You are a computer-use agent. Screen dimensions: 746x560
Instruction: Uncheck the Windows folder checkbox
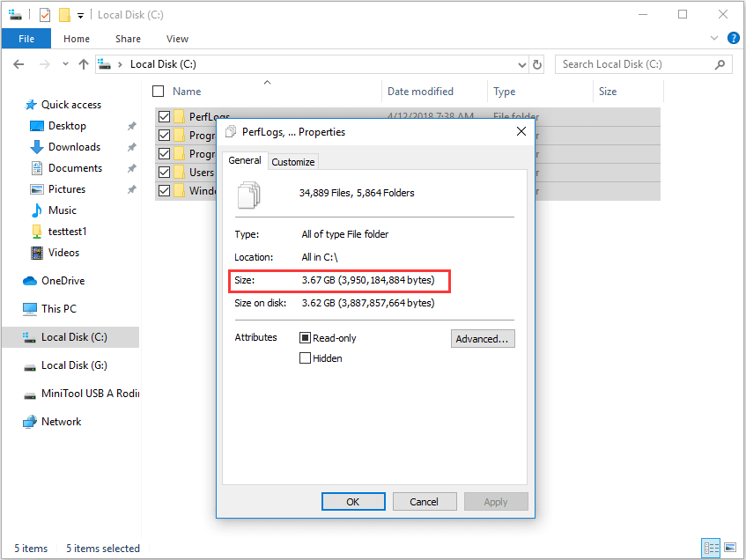pyautogui.click(x=164, y=191)
